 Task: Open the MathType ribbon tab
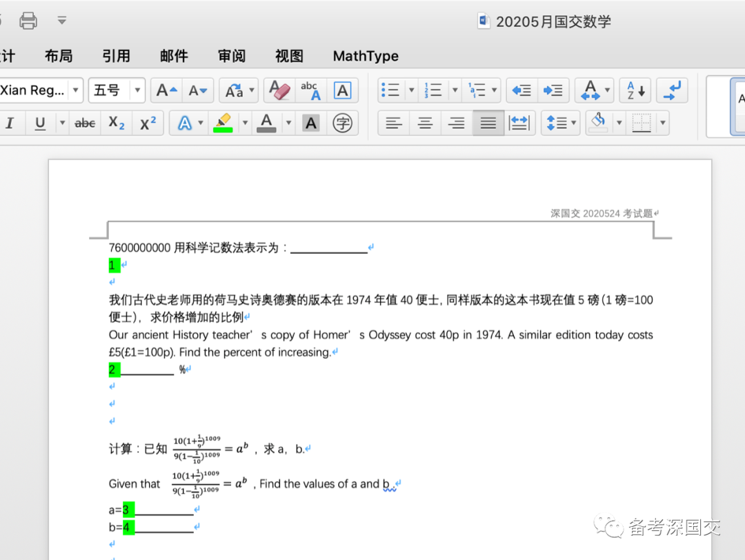click(x=366, y=57)
